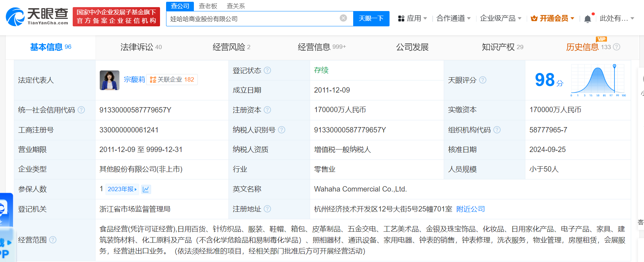
Task: Click the help icon beside 注册地址
Action: click(x=267, y=209)
